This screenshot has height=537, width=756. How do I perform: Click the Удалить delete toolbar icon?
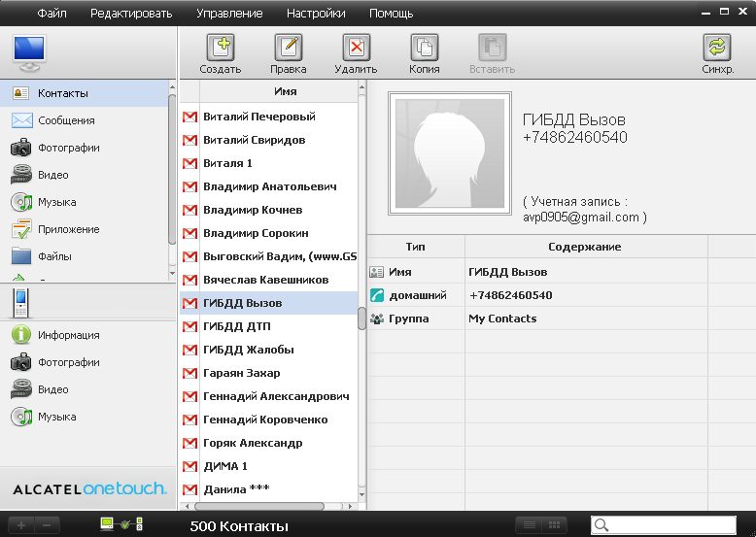click(x=357, y=48)
